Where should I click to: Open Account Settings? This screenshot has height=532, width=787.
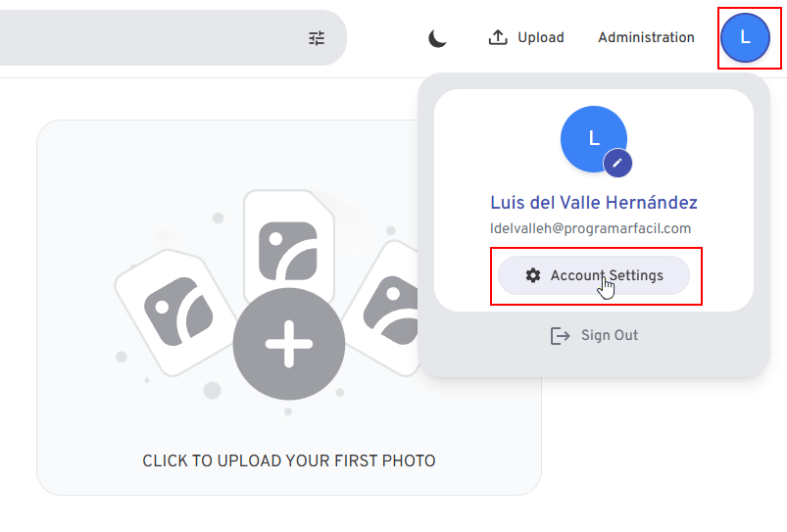[594, 275]
